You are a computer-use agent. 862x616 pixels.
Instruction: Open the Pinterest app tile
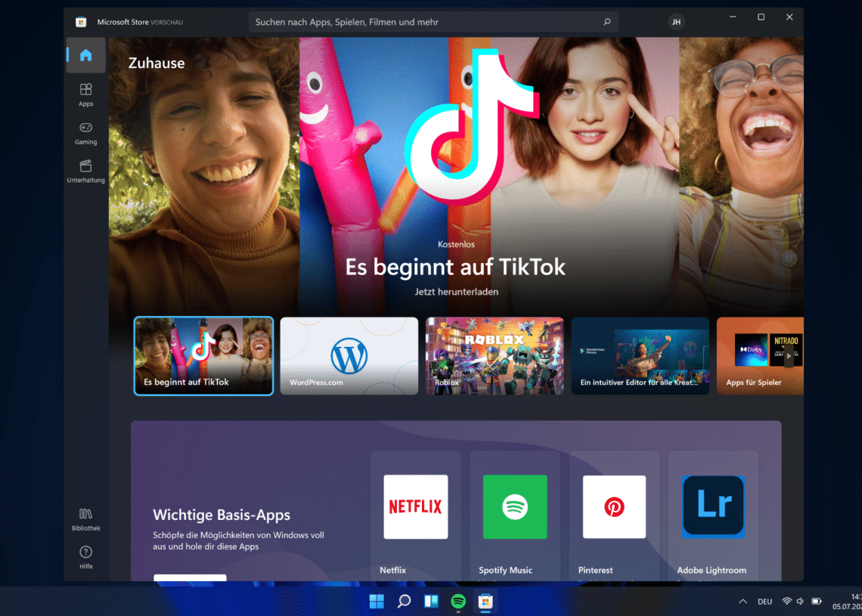614,516
